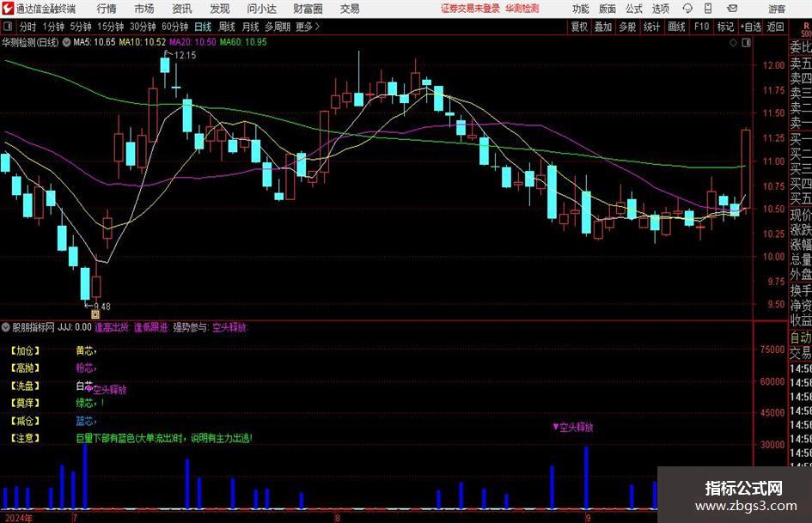This screenshot has width=812, height=523.
Task: Click the 画线 drawing toolbar button
Action: click(x=677, y=27)
